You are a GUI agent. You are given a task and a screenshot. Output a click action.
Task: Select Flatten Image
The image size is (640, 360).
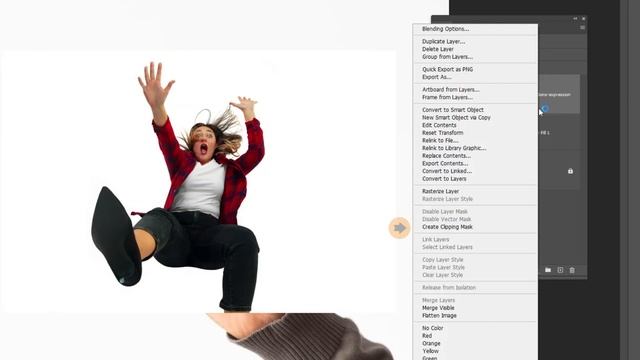[x=439, y=316]
